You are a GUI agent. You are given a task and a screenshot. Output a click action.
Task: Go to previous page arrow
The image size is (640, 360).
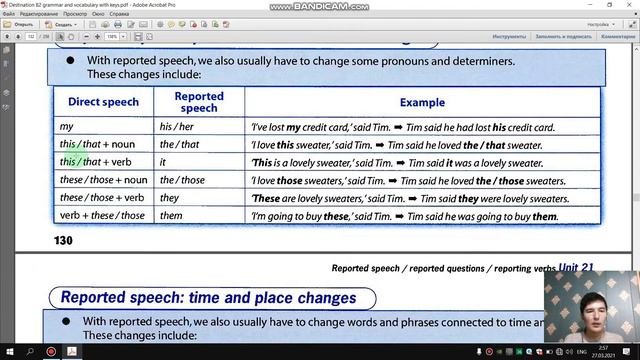click(7, 37)
